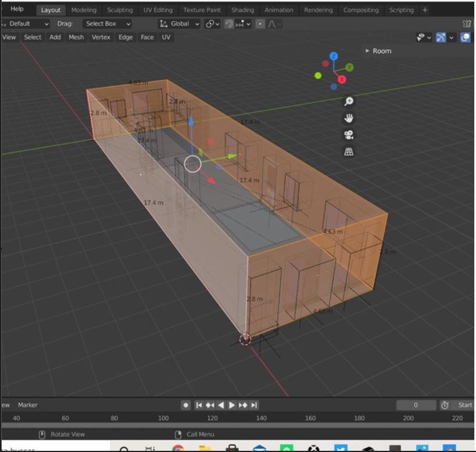The image size is (476, 452).
Task: Open the Mesh menu
Action: (76, 37)
